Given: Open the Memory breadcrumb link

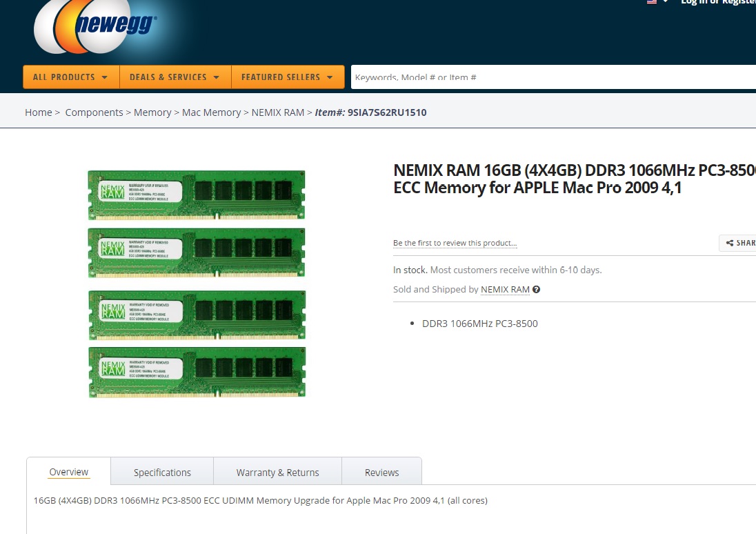Looking at the screenshot, I should coord(152,112).
